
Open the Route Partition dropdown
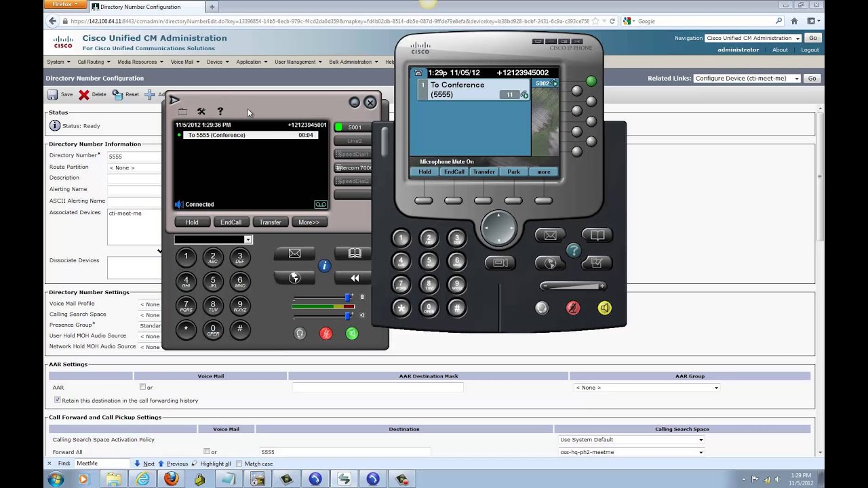[134, 167]
